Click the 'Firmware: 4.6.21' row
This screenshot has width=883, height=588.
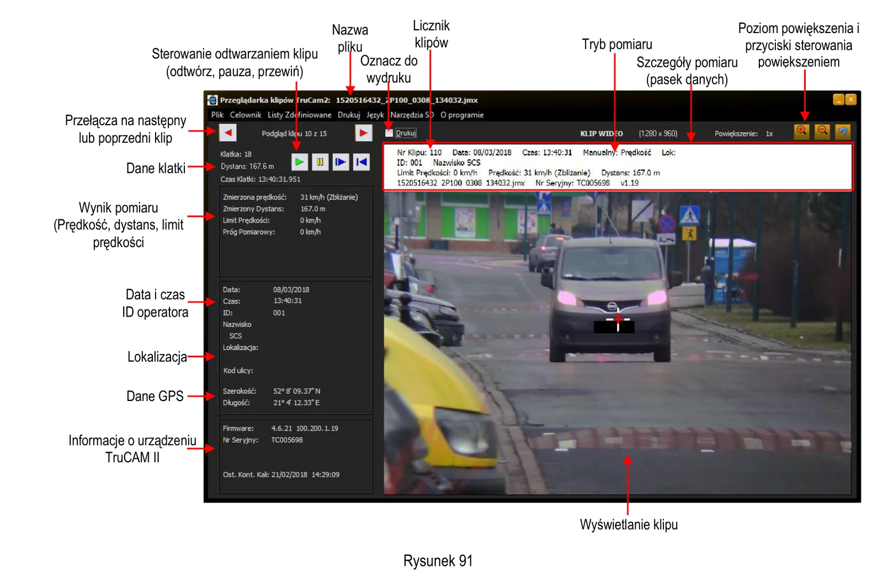280,428
